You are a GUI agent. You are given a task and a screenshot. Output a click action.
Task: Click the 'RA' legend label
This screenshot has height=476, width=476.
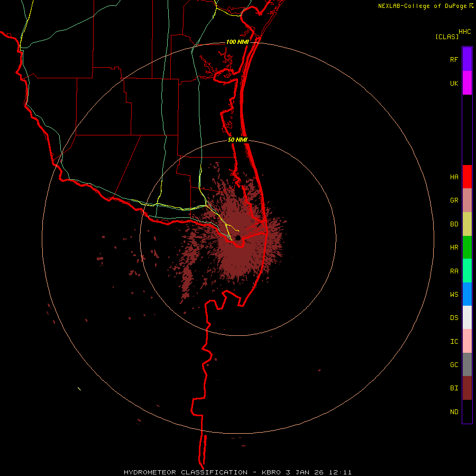(454, 271)
